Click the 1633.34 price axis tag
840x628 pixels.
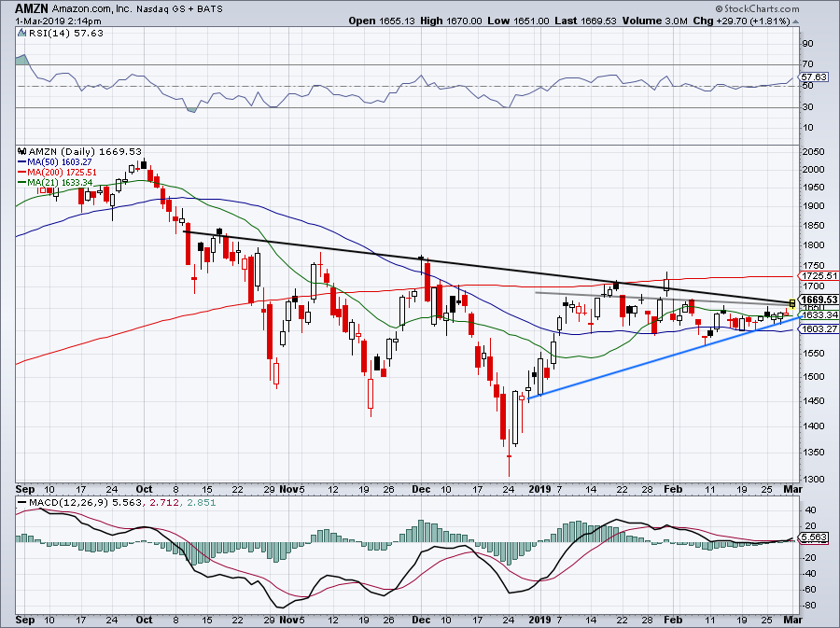coord(818,315)
